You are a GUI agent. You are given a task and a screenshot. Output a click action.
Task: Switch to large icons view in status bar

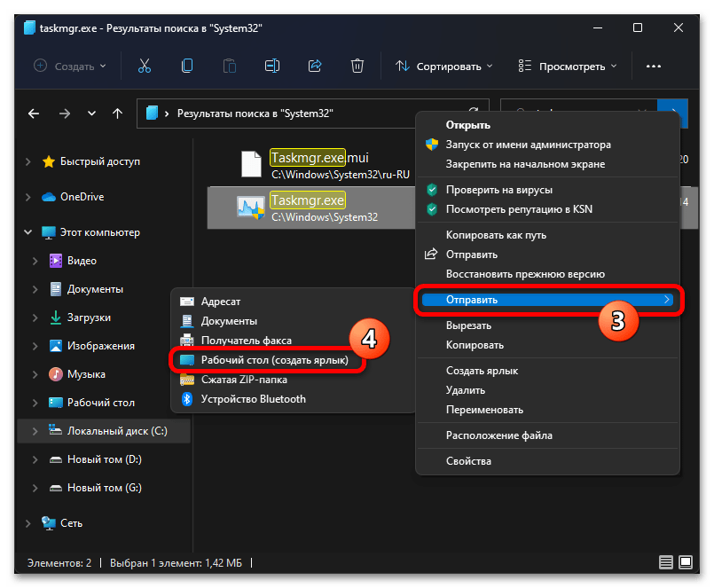click(x=686, y=562)
